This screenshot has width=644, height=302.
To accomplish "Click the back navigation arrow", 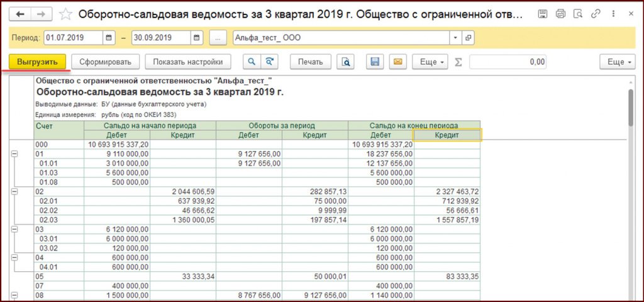I will [x=20, y=14].
